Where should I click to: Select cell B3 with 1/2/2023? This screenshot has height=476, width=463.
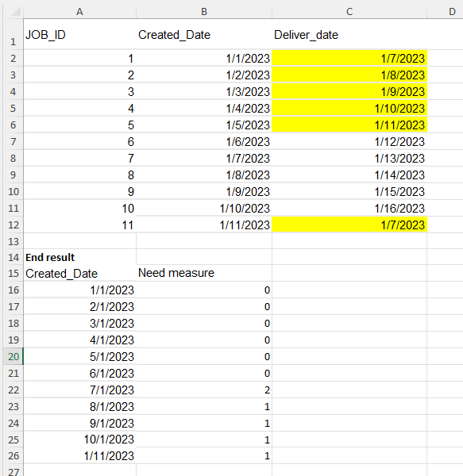click(x=204, y=75)
